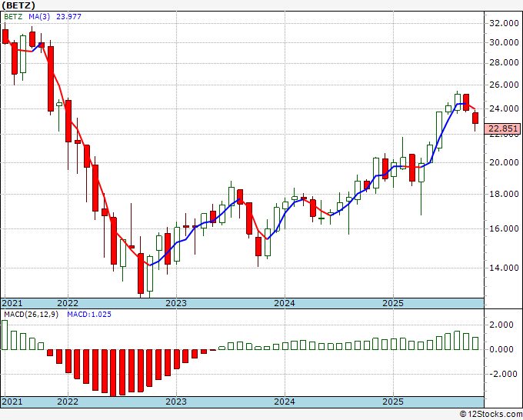Click the 2.000 MACD axis label
Viewport: 523px width, 420px height.
tap(503, 325)
